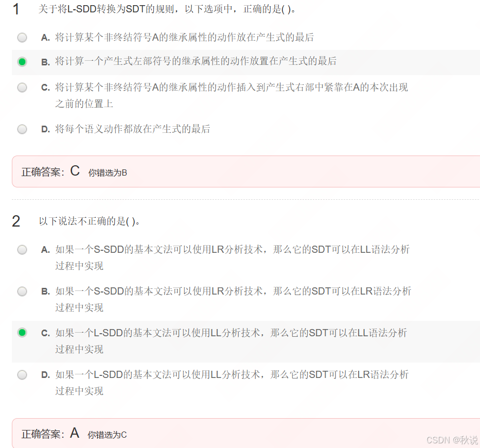Click question 2 option C: L-SDD, LL分析技术, LL语法分析
The image size is (480, 448).
[x=231, y=341]
